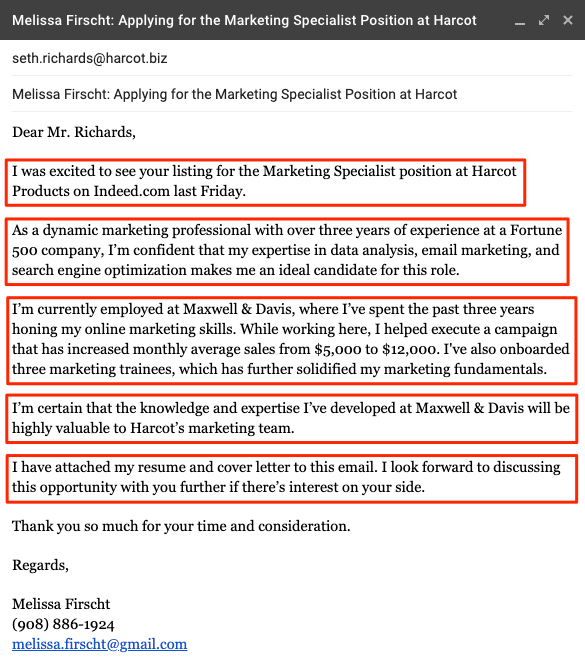585x665 pixels.
Task: Click signature name Melissa Firscht
Action: [x=61, y=604]
